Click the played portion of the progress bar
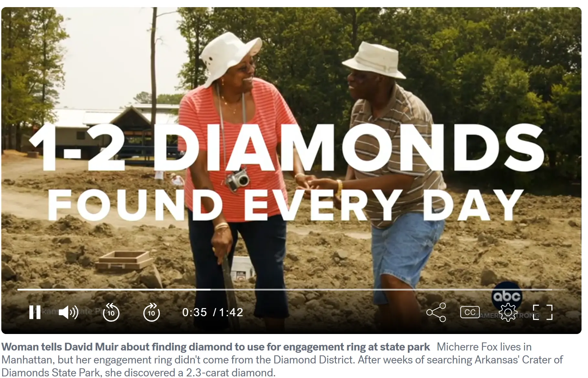Screen dimensions: 588x378 pyautogui.click(x=114, y=289)
